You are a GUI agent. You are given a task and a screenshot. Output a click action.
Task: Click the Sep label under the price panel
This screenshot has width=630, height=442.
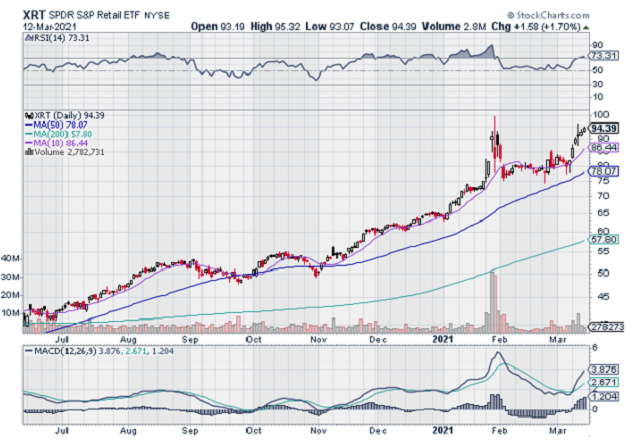[x=190, y=340]
